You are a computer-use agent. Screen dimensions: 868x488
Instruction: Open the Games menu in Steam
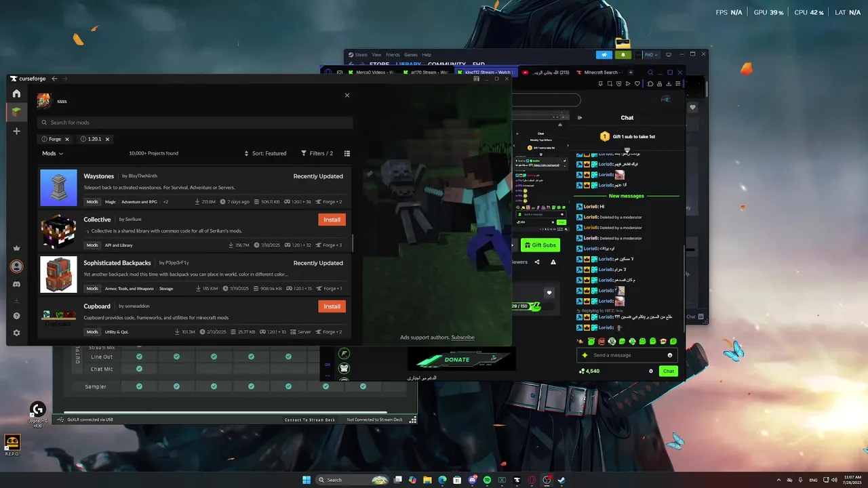411,55
